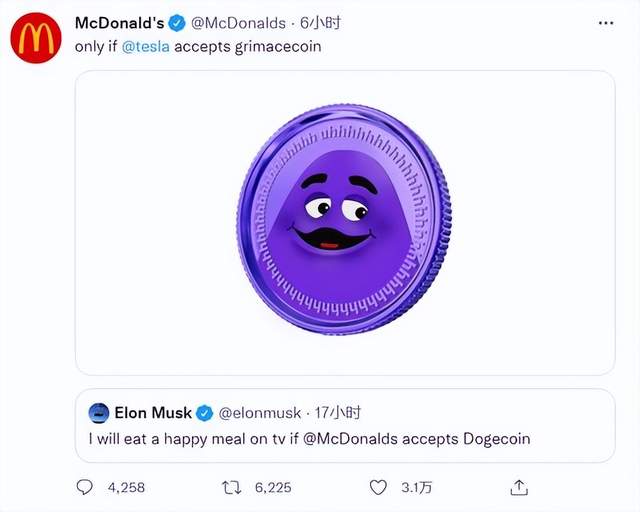Open the McDonald's display name profile link
The height and width of the screenshot is (512, 640).
(x=118, y=21)
